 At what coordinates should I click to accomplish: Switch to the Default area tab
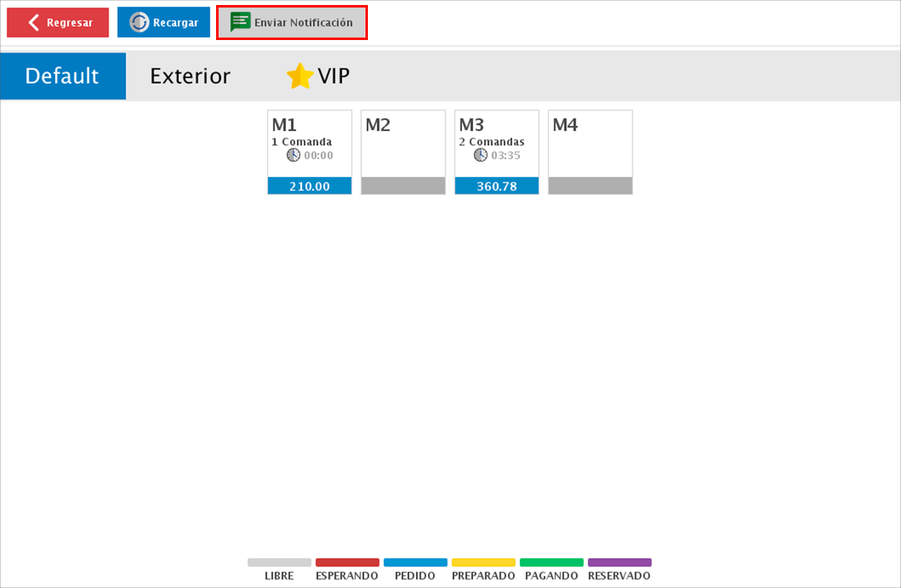(x=63, y=76)
